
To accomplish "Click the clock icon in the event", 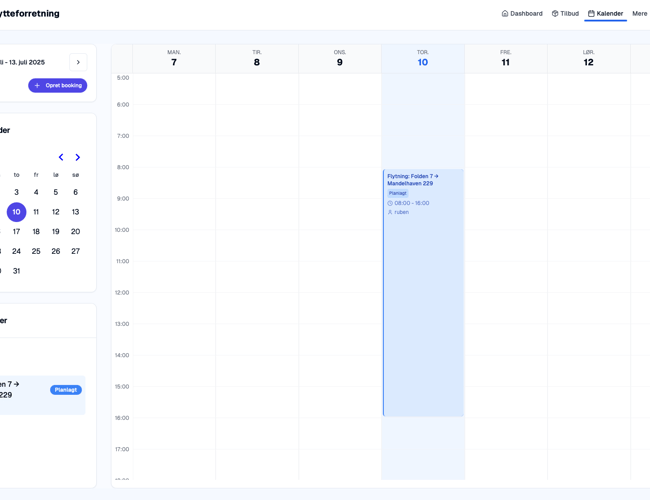I will tap(390, 203).
